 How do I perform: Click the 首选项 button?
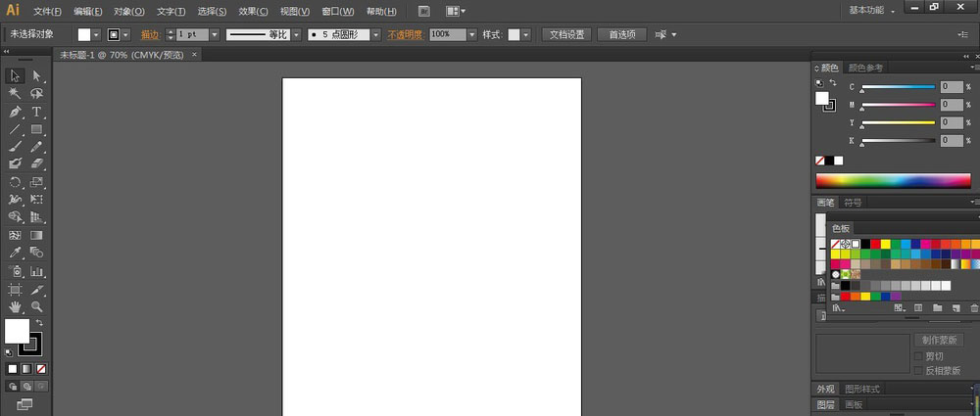pos(621,34)
